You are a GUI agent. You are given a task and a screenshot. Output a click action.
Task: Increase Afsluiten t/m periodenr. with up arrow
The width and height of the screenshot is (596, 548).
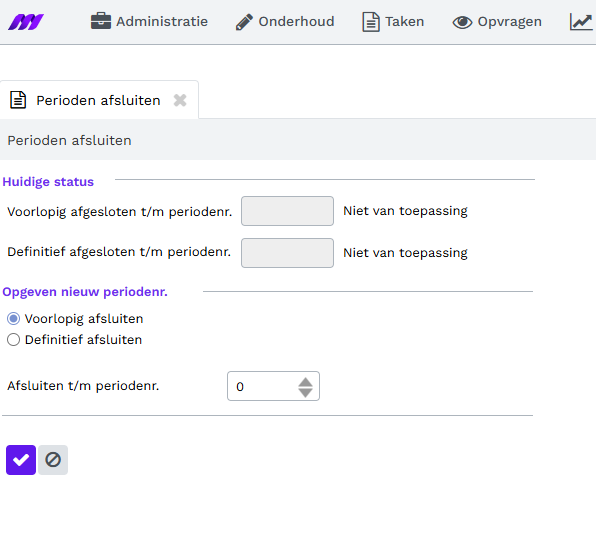click(x=305, y=382)
